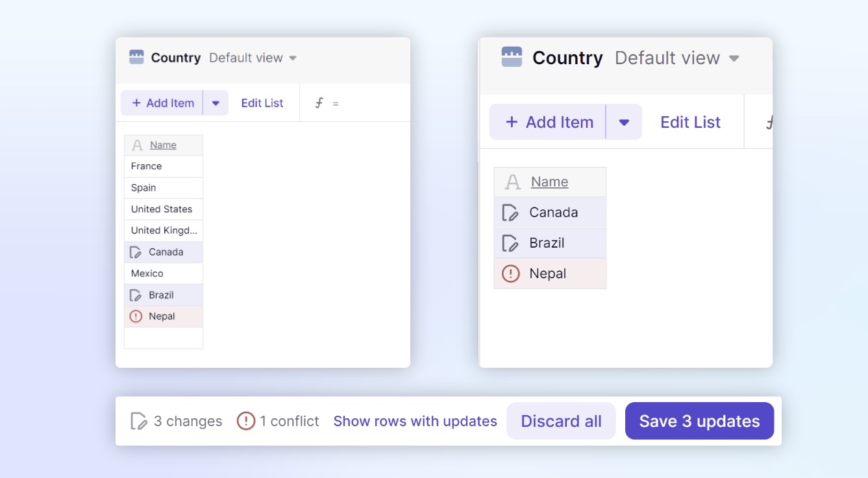Screen dimensions: 868x478
Task: Select Nepal cell text in left panel
Action: [x=162, y=317]
